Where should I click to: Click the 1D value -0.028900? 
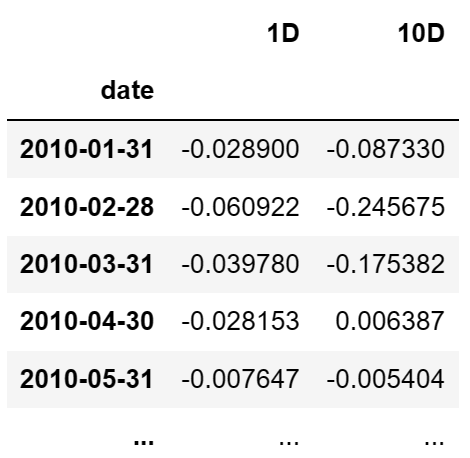[x=240, y=149]
